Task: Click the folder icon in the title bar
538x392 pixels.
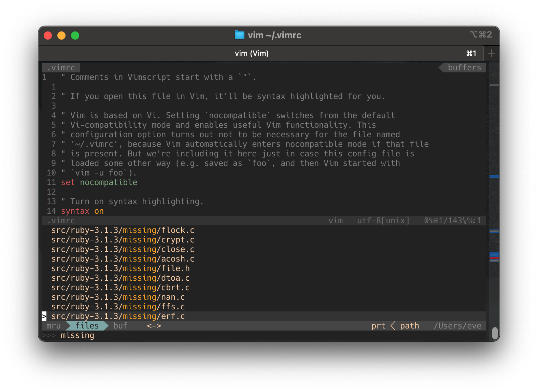Action: [x=240, y=35]
